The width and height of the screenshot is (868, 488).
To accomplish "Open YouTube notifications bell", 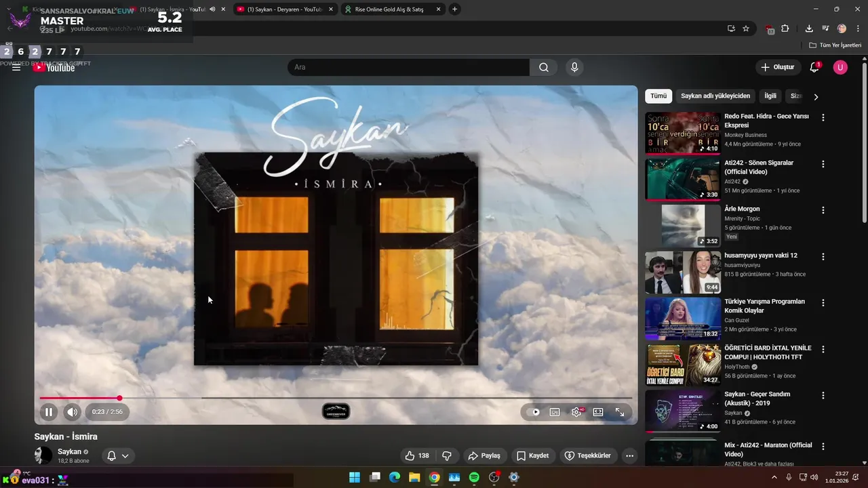I will click(814, 67).
